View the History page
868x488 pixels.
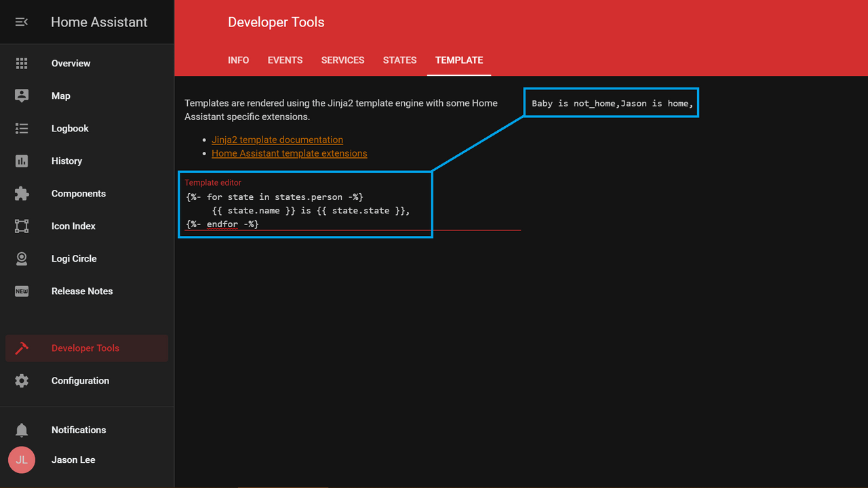(87, 161)
